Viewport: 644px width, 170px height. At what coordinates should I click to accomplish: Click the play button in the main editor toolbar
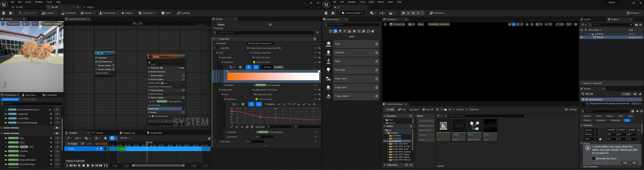click(x=404, y=13)
